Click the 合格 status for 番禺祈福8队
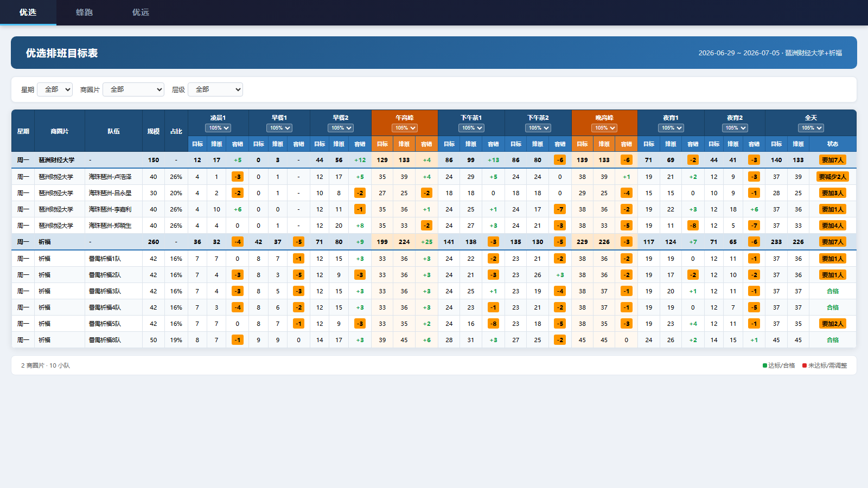This screenshot has height=488, width=868. [x=833, y=340]
